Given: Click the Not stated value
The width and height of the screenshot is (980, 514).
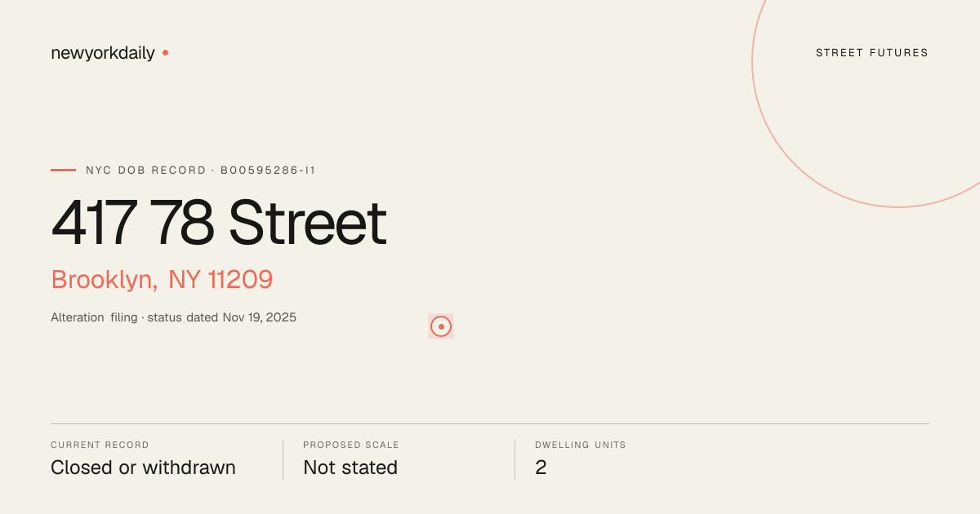Looking at the screenshot, I should tap(350, 467).
